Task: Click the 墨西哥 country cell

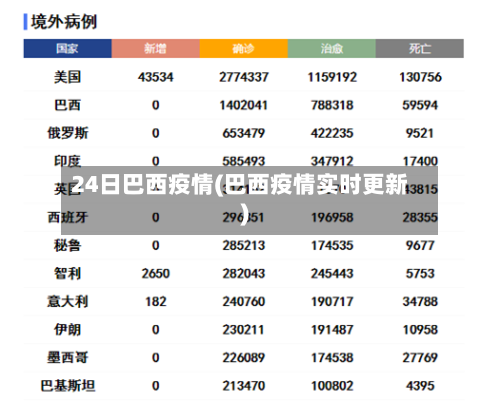Action: point(68,358)
